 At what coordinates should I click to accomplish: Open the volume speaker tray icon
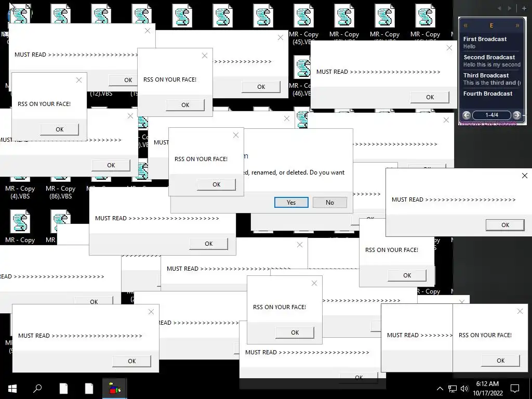464,389
